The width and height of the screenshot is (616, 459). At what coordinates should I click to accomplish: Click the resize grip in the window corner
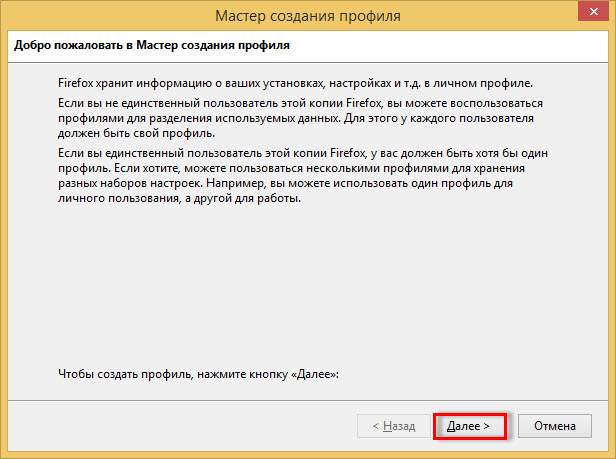610,453
